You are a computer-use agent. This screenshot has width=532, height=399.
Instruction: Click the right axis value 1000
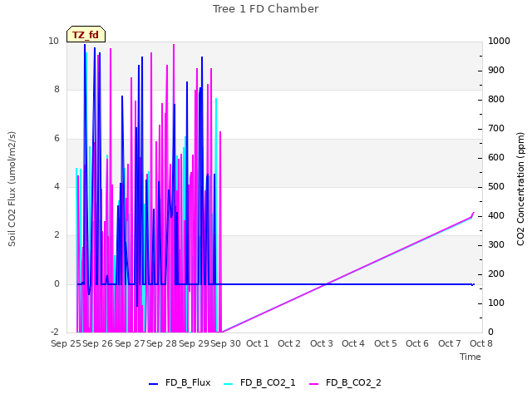pos(499,42)
